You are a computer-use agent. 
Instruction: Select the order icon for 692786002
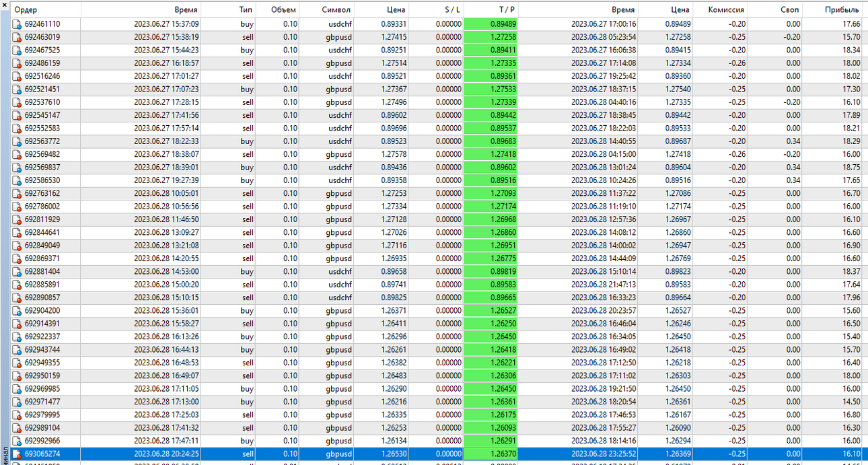pyautogui.click(x=17, y=206)
